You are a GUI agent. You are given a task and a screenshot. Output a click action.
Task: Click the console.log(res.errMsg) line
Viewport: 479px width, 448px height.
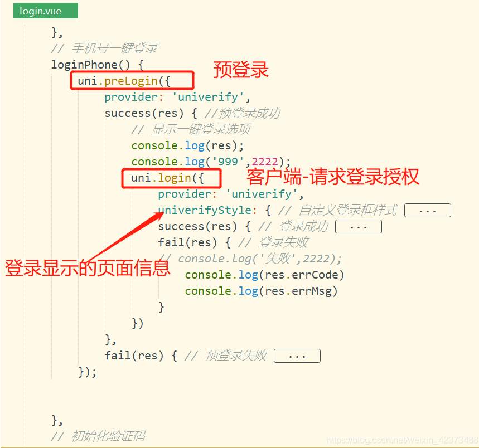click(x=261, y=291)
